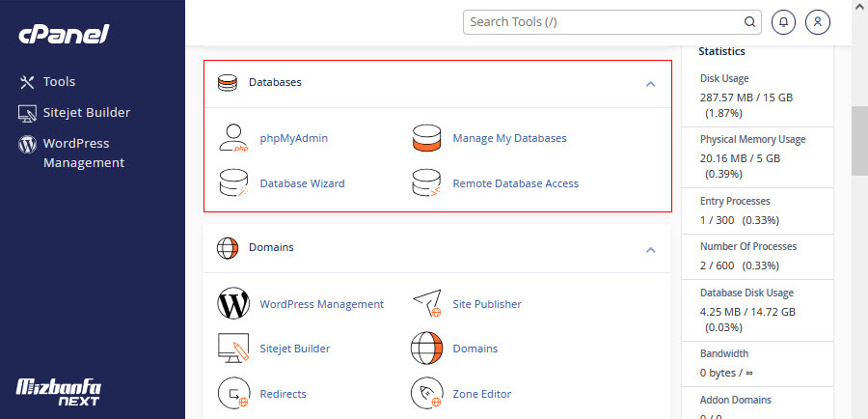Screen dimensions: 868x419
Task: Open the Zone Editor link
Action: pos(481,394)
